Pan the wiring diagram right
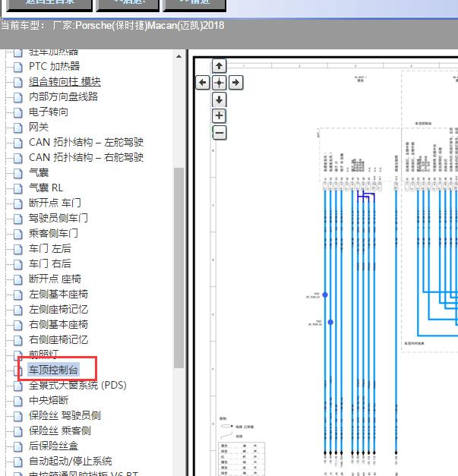The height and width of the screenshot is (476, 458). pos(235,82)
